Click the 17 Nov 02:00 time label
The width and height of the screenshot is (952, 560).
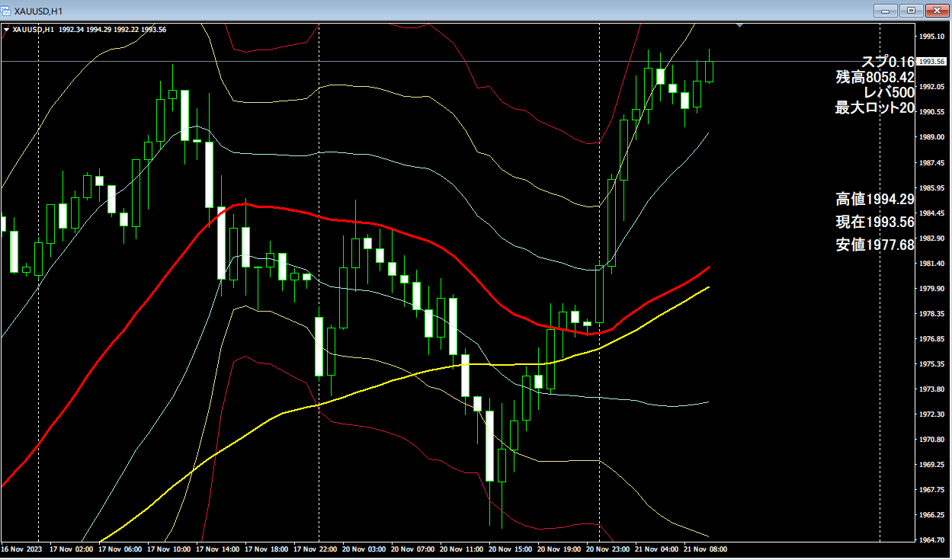71,549
